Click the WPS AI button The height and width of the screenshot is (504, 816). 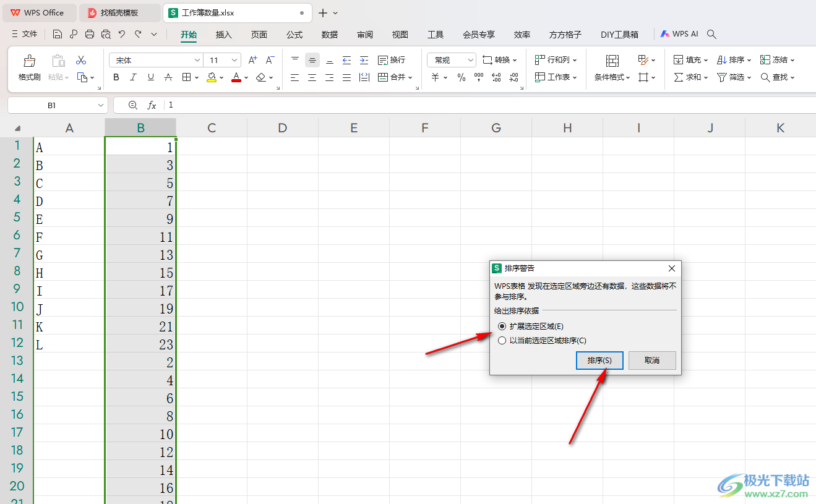679,34
